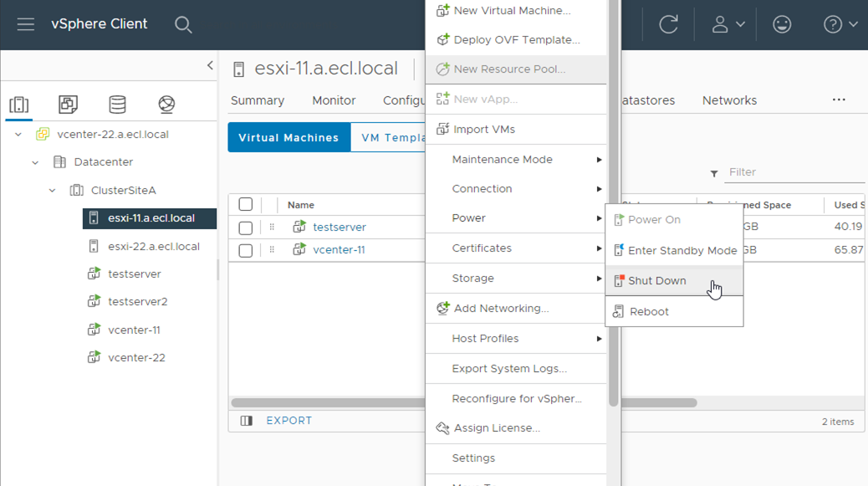Open the Storage inventory view icon

(117, 105)
